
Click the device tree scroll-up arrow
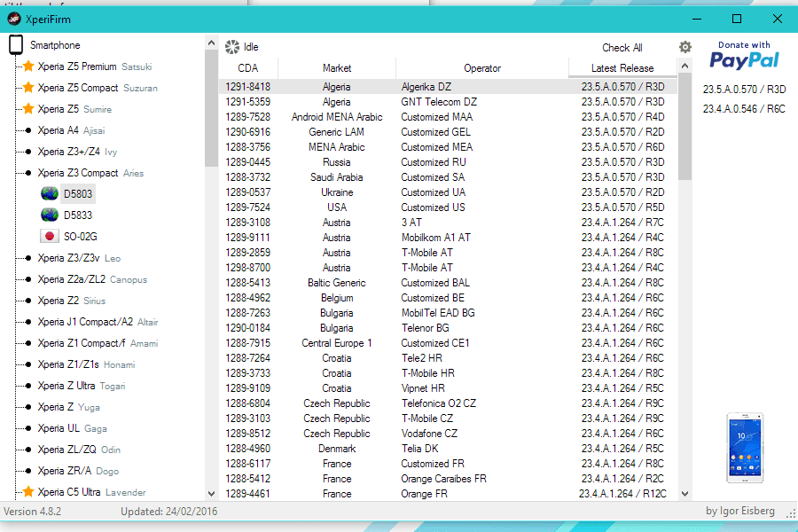pos(211,43)
